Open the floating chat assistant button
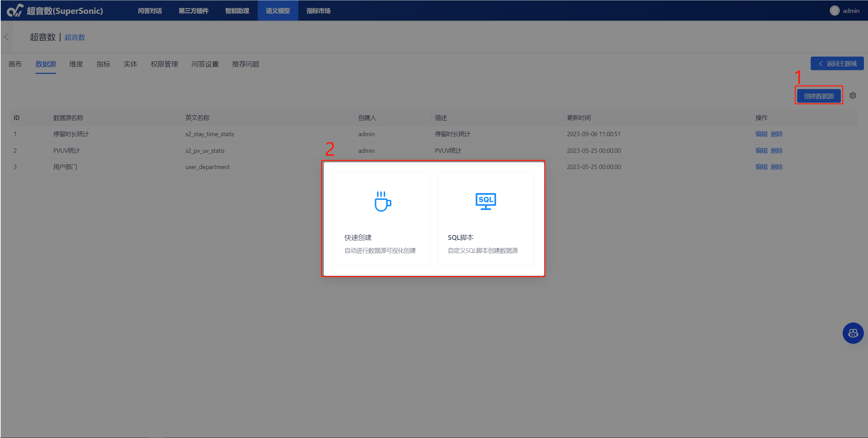The width and height of the screenshot is (868, 438). click(853, 333)
